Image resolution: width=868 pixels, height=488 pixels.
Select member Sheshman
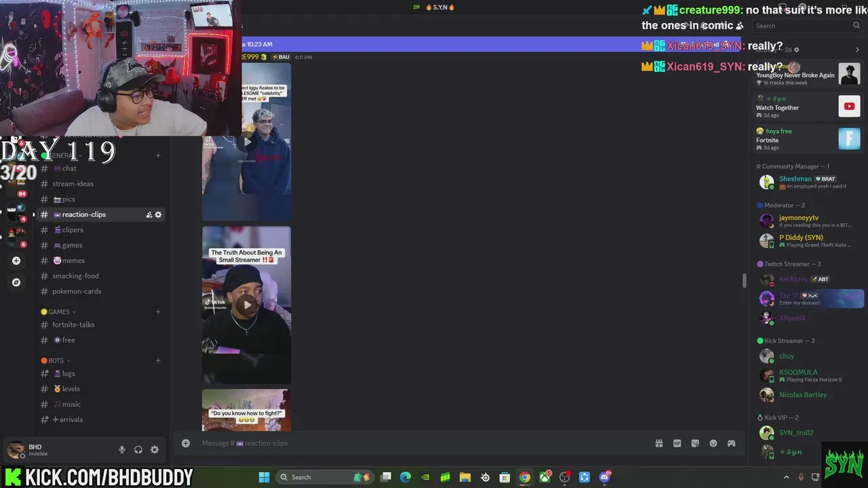(x=808, y=182)
